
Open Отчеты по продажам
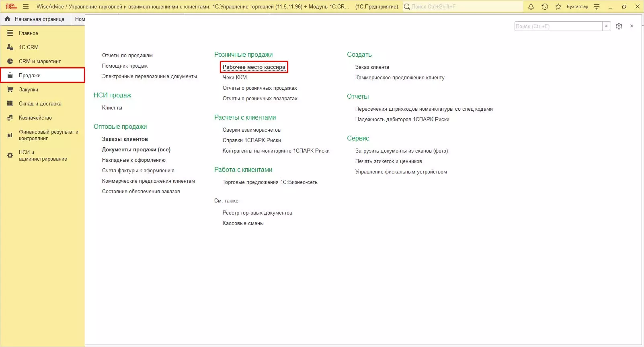click(x=127, y=56)
